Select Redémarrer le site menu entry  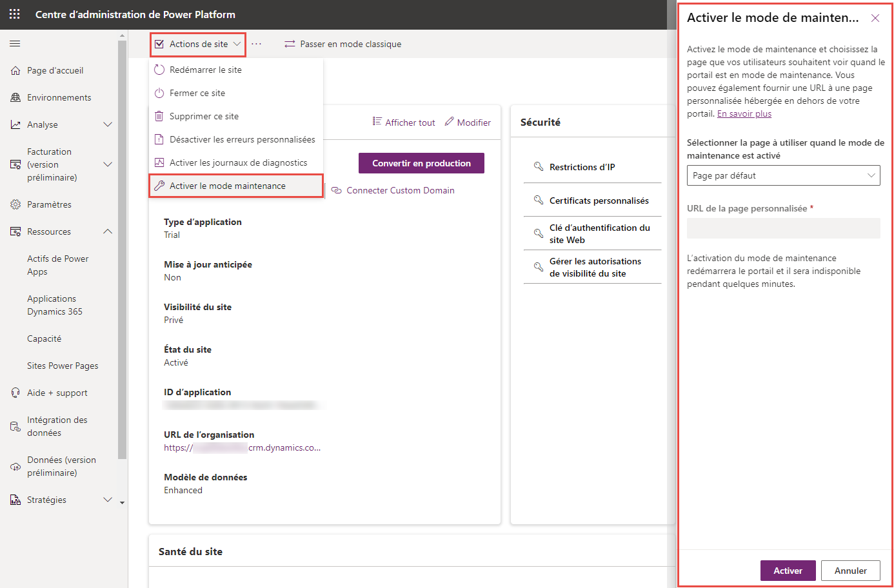coord(236,70)
